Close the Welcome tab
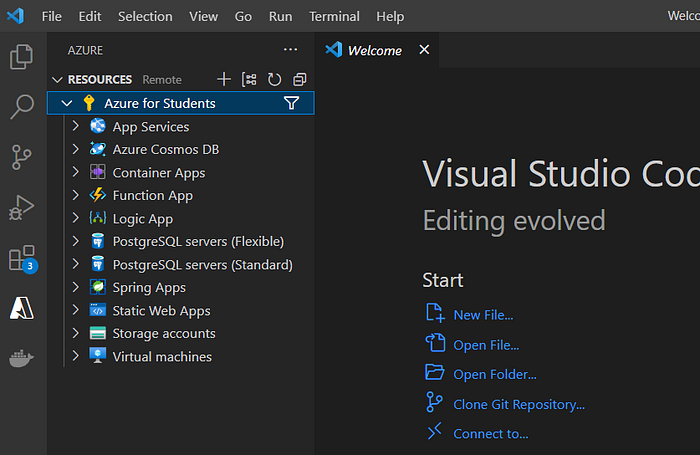Viewport: 700px width, 455px height. (x=424, y=50)
